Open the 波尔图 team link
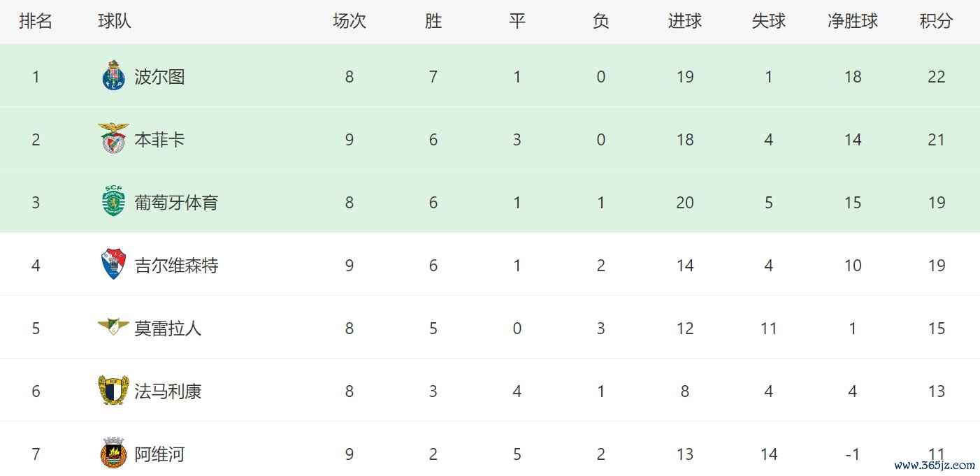The height and width of the screenshot is (476, 980). pyautogui.click(x=159, y=77)
